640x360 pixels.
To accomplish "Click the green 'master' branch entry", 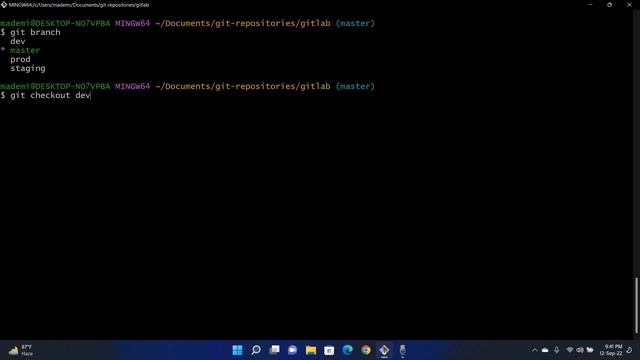I will click(x=25, y=50).
